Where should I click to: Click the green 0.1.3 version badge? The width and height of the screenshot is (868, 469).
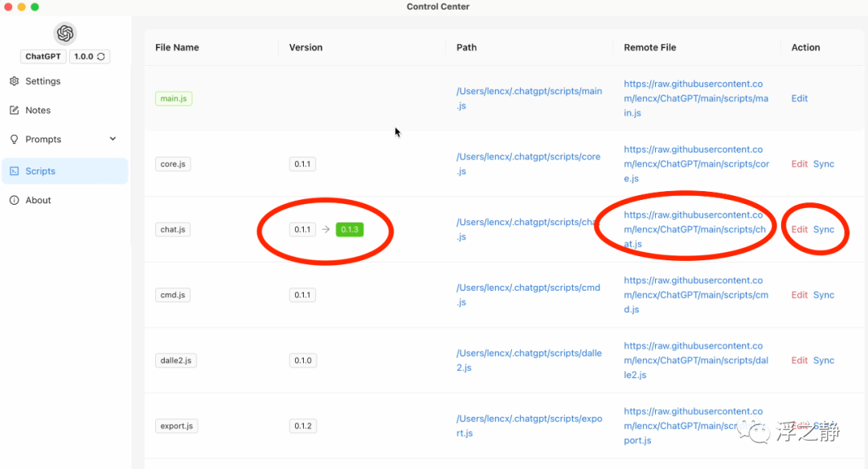pyautogui.click(x=350, y=230)
